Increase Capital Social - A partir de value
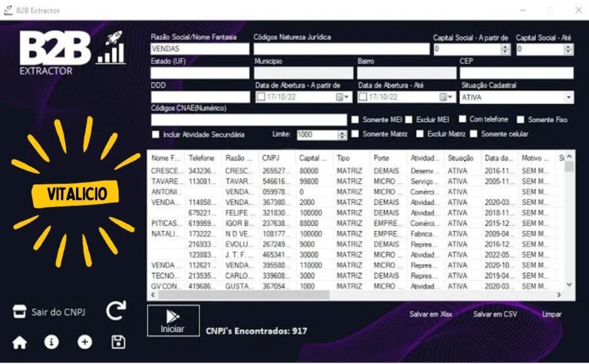 click(506, 47)
